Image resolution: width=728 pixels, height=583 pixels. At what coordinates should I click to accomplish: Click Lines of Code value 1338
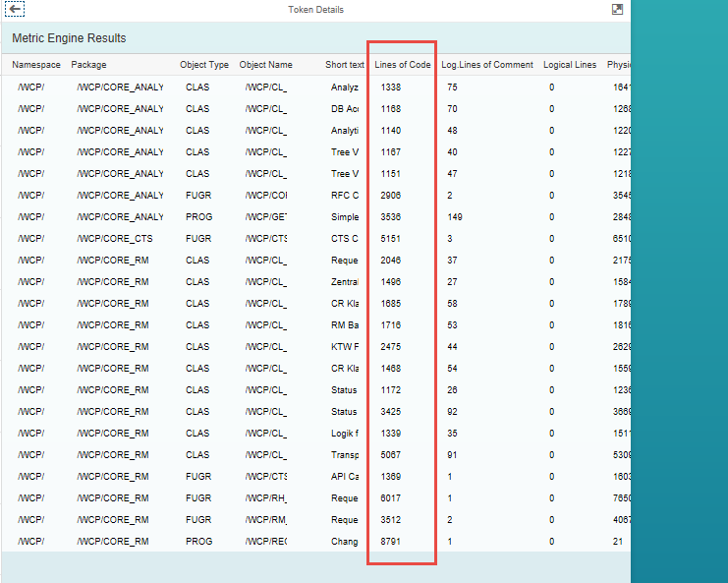coord(390,87)
